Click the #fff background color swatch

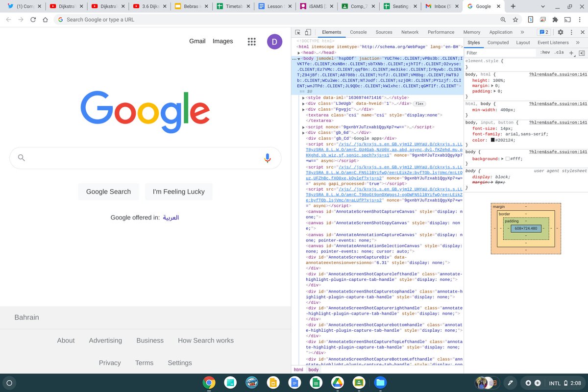(x=508, y=159)
